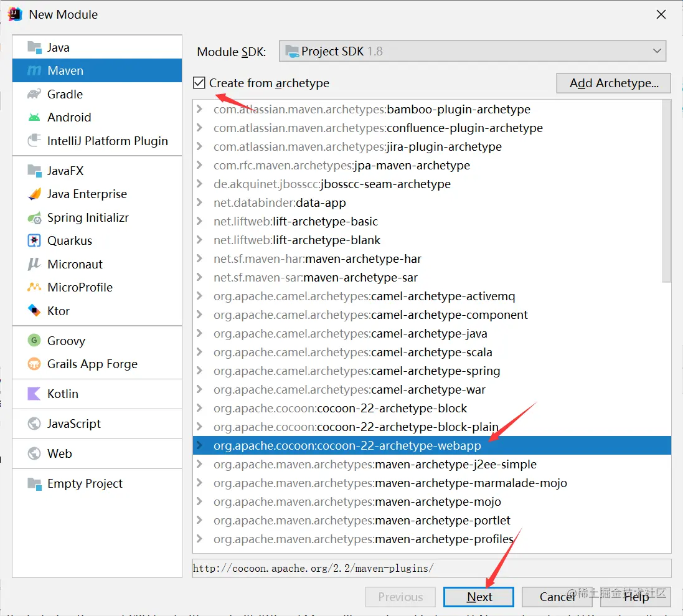Select Java module type label

click(x=59, y=47)
